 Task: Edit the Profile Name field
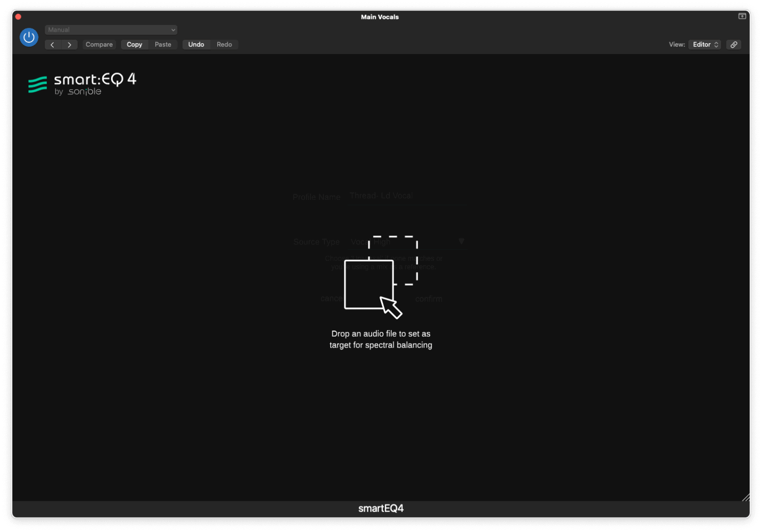(x=407, y=195)
